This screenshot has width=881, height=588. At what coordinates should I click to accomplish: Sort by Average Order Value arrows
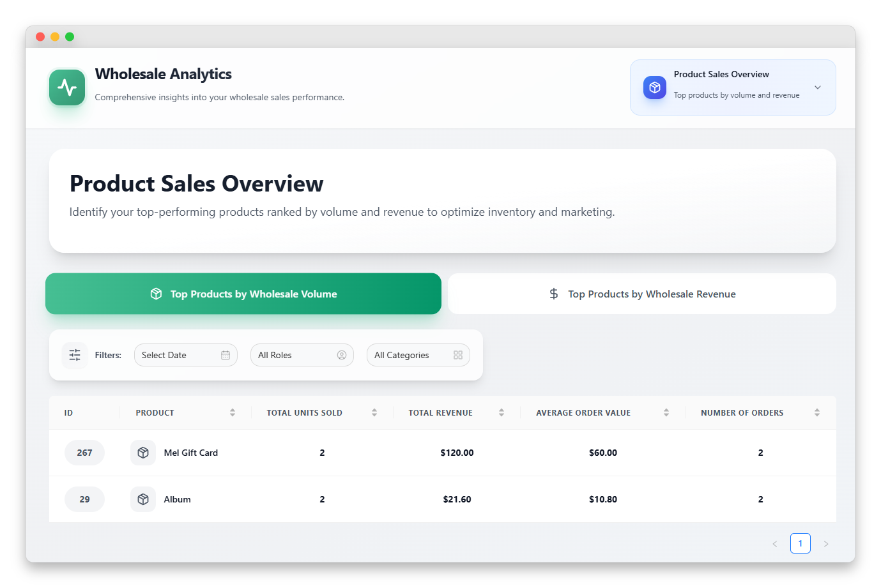coord(666,412)
